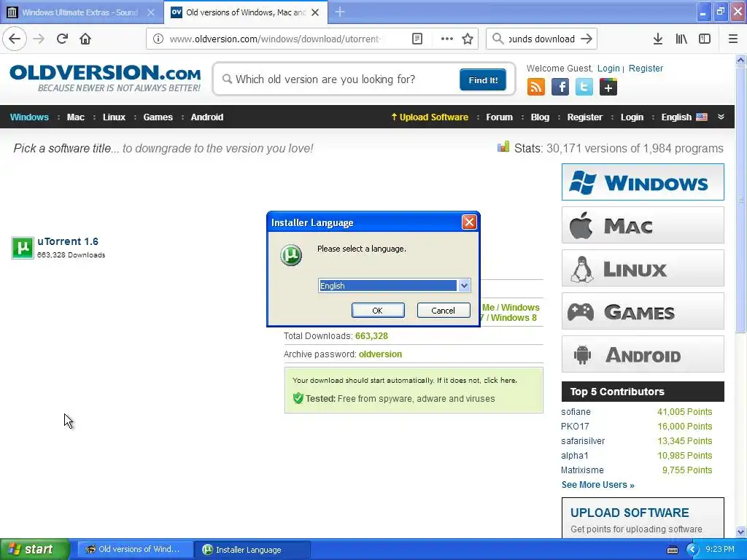Click the page scrollbar up arrow
The width and height of the screenshot is (747, 560).
pyautogui.click(x=741, y=60)
